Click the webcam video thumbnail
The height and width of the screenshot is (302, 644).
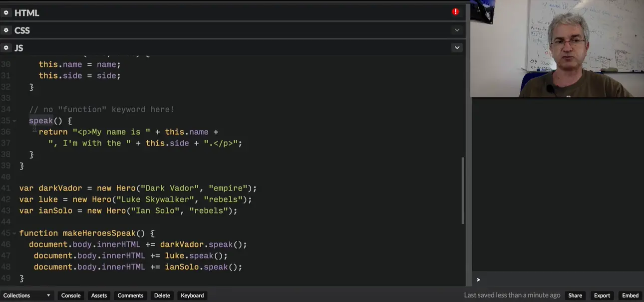(557, 48)
